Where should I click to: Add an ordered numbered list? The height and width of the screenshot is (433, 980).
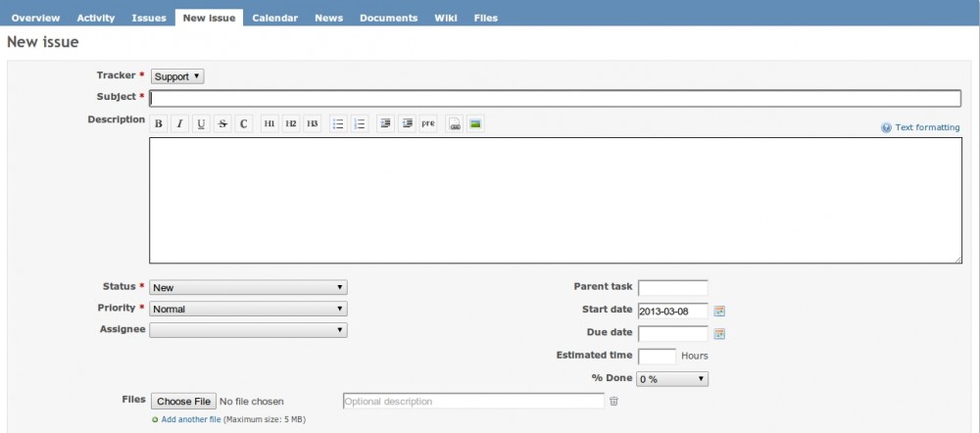tap(360, 124)
